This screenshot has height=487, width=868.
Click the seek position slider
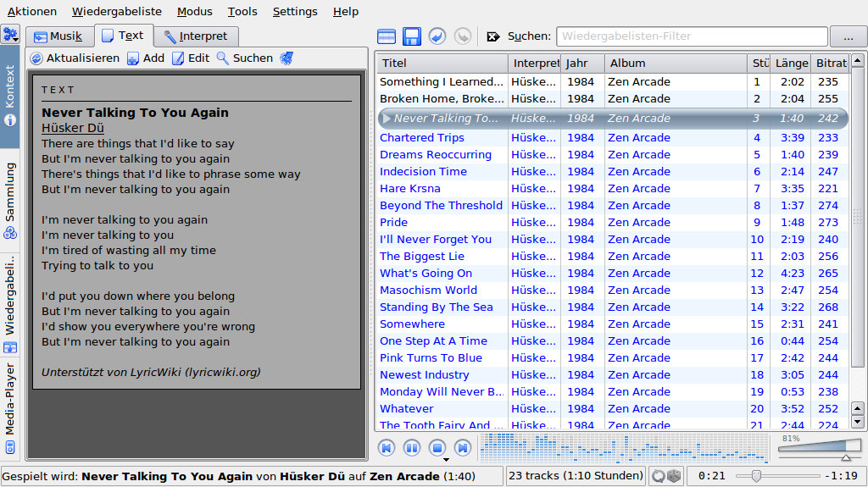coord(777,476)
